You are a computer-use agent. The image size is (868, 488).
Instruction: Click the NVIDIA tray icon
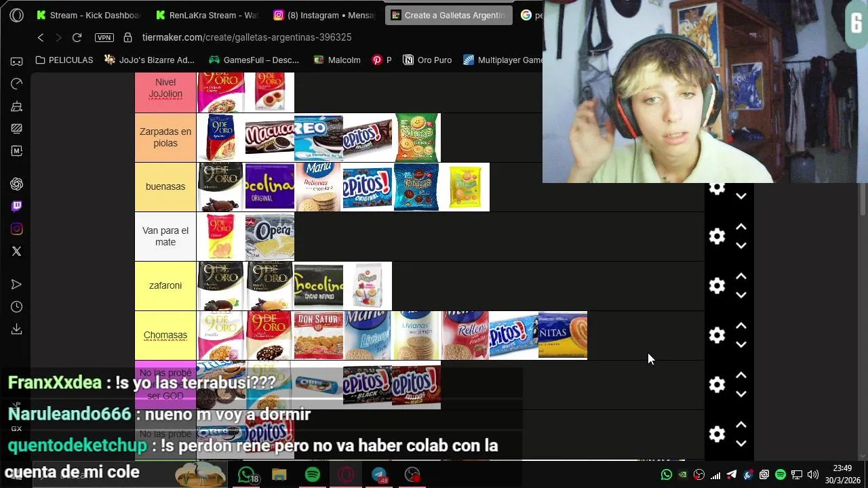coord(683,474)
